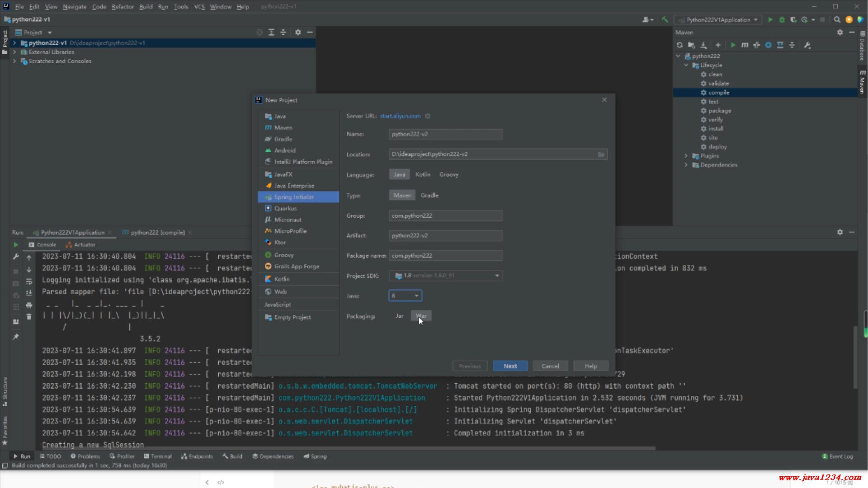Open the start.aliyun.com server URL link
The width and height of the screenshot is (868, 488).
point(400,116)
